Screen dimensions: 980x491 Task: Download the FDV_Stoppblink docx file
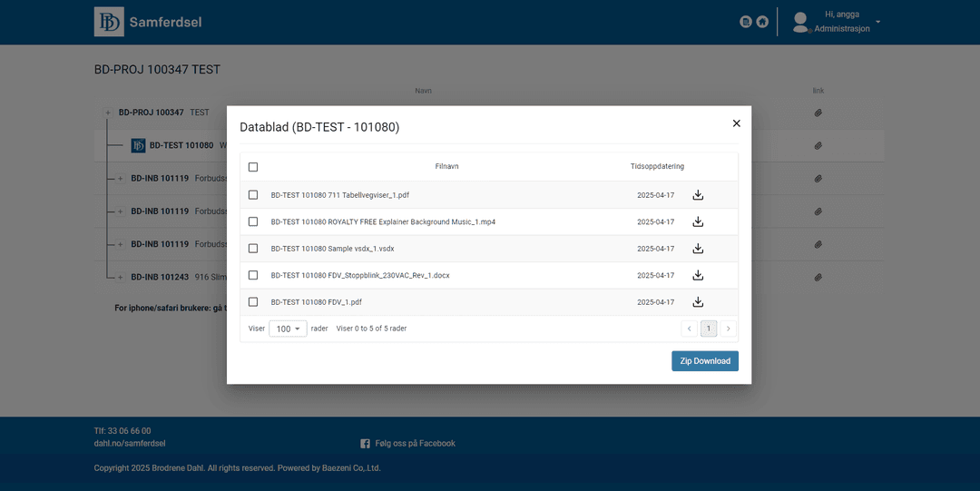[698, 275]
